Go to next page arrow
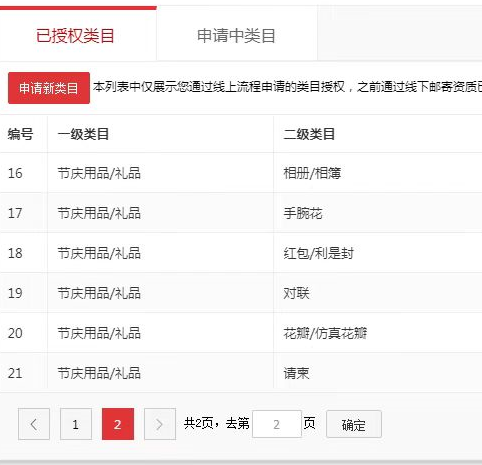Image resolution: width=482 pixels, height=465 pixels. (x=160, y=424)
